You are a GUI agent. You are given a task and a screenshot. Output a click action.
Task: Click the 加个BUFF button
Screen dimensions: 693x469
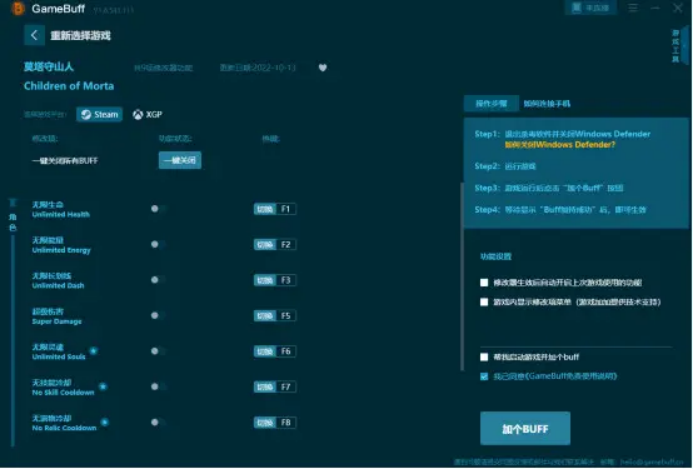[525, 428]
